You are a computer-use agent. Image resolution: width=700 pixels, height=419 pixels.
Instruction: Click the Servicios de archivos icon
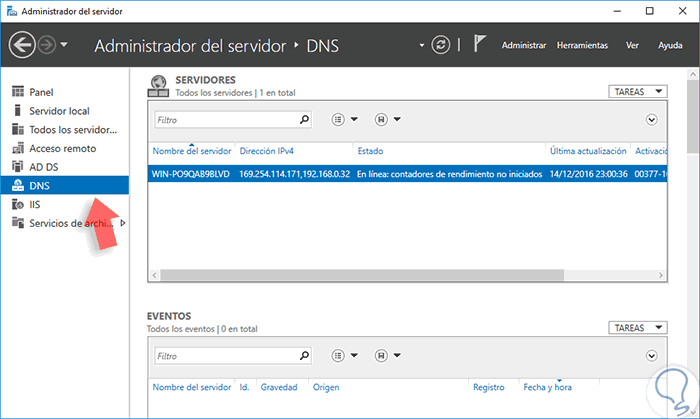18,222
